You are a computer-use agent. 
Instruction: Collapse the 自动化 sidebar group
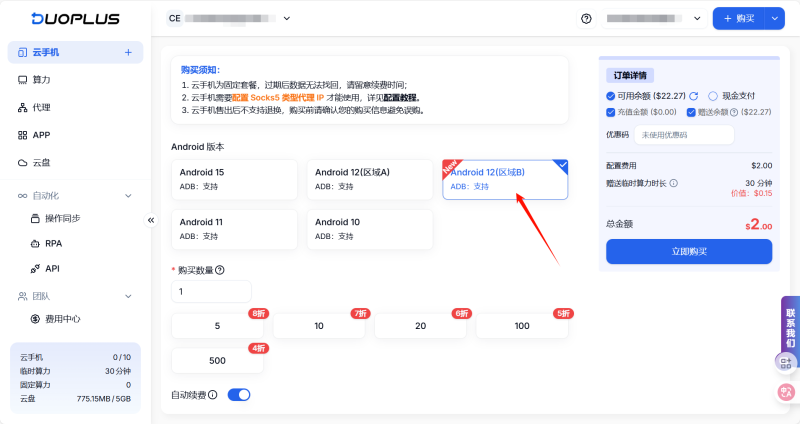(128, 196)
